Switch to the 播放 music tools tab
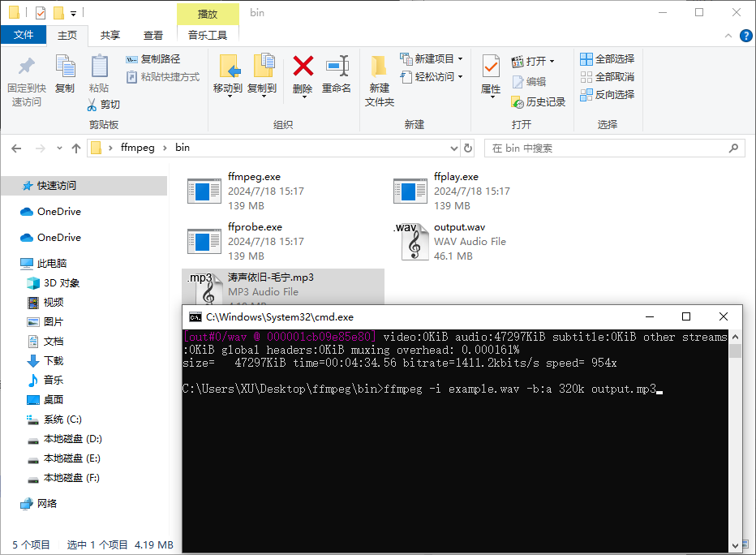The width and height of the screenshot is (756, 555). tap(207, 14)
